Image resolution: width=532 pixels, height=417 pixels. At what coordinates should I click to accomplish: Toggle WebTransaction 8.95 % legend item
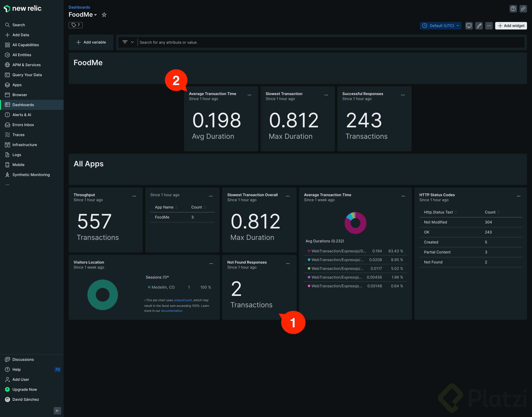356,260
